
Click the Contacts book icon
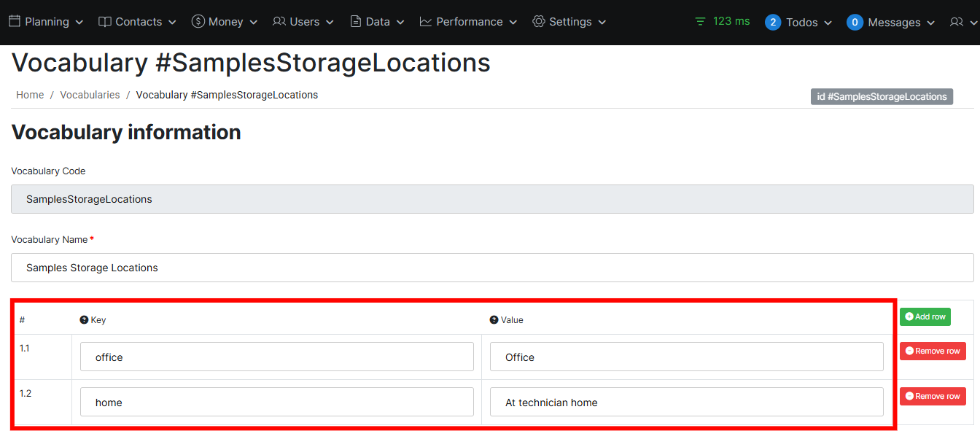pos(105,22)
